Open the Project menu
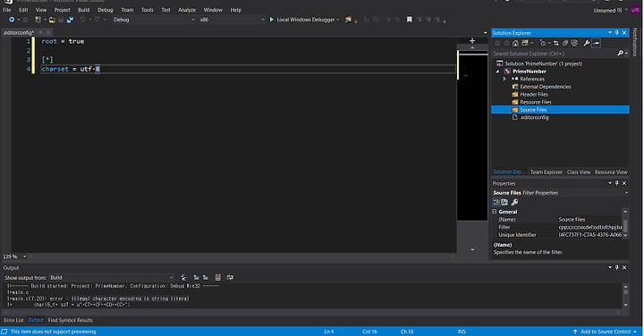644x336 pixels. [62, 10]
